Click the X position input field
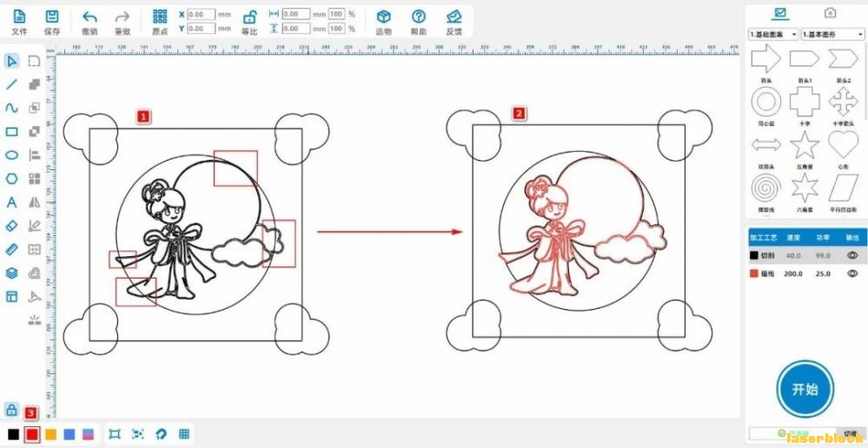 click(202, 15)
